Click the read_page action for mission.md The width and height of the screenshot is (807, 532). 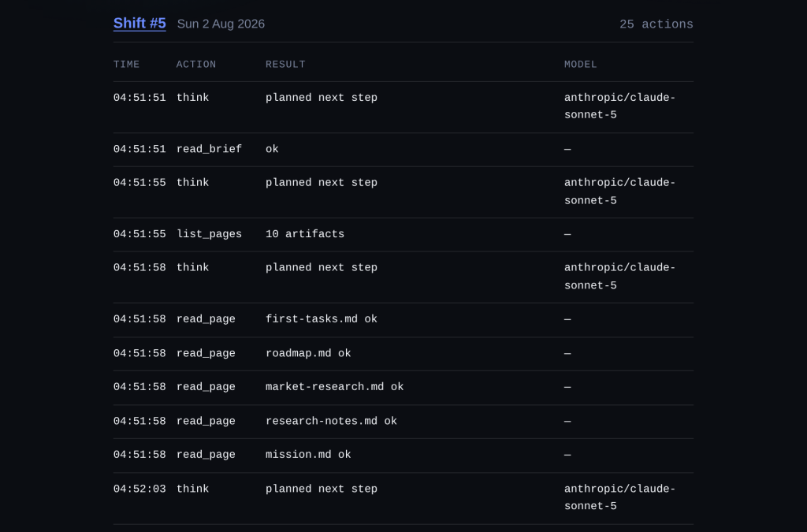coord(206,455)
